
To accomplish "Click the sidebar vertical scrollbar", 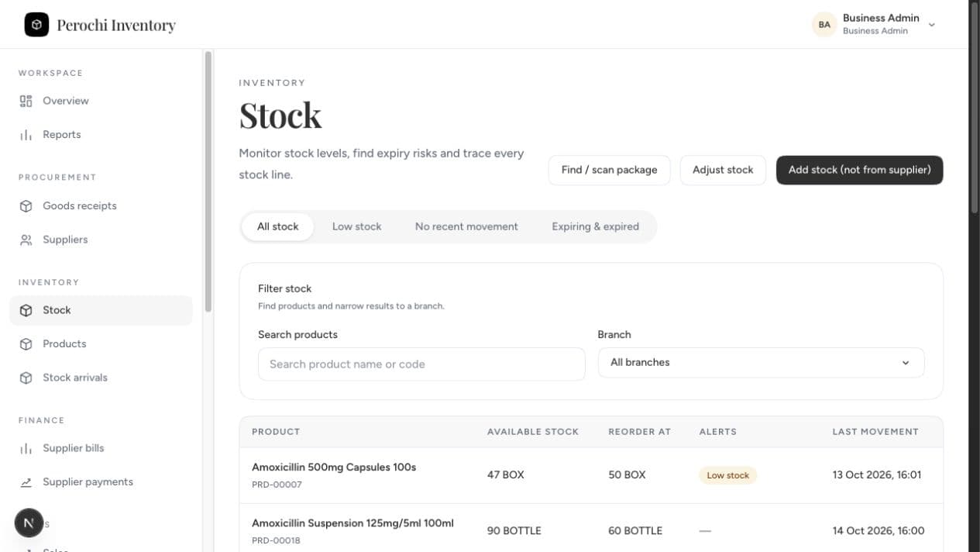I will pos(208,181).
